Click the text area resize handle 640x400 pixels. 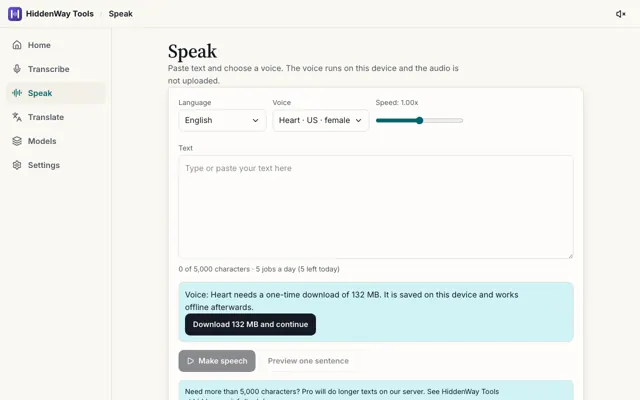click(570, 256)
